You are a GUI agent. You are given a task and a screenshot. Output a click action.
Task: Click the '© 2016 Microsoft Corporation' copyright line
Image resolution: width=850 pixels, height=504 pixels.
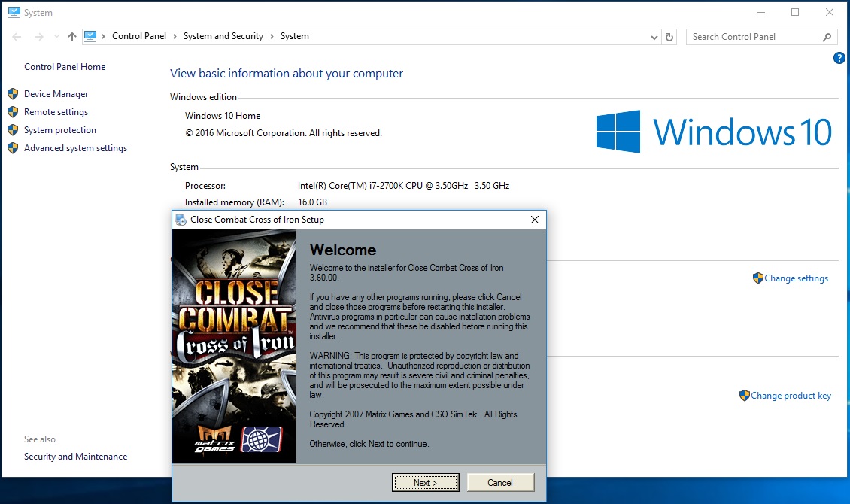tap(284, 133)
